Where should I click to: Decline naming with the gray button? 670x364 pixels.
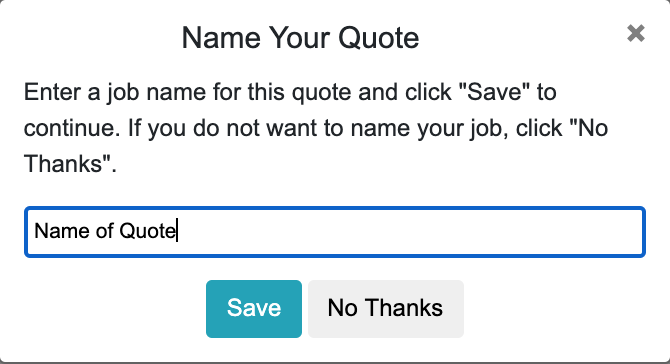386,308
